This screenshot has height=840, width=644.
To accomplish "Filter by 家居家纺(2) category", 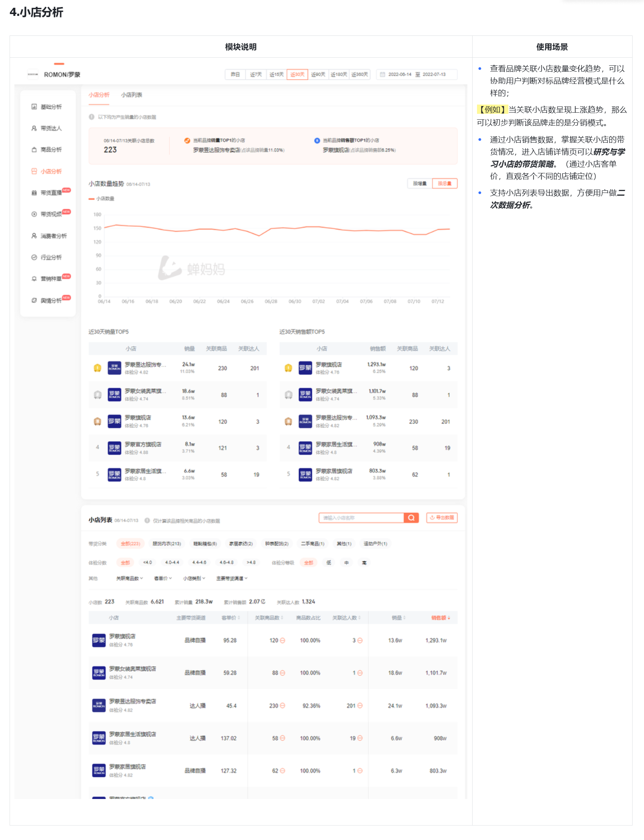I will (241, 544).
